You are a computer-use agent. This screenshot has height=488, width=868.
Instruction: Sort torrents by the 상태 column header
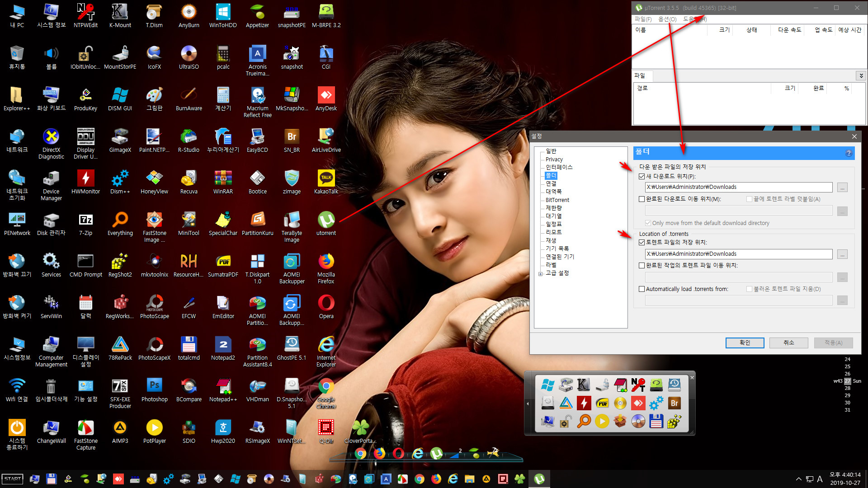(751, 30)
